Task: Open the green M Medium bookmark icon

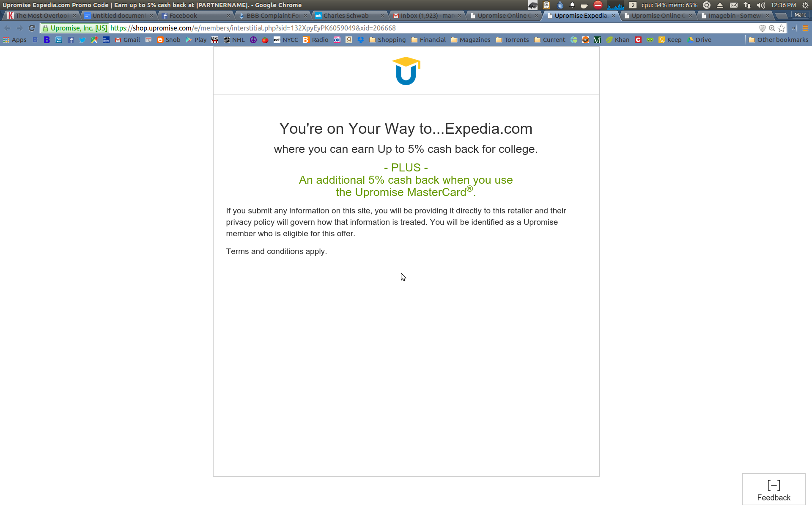Action: tap(598, 40)
